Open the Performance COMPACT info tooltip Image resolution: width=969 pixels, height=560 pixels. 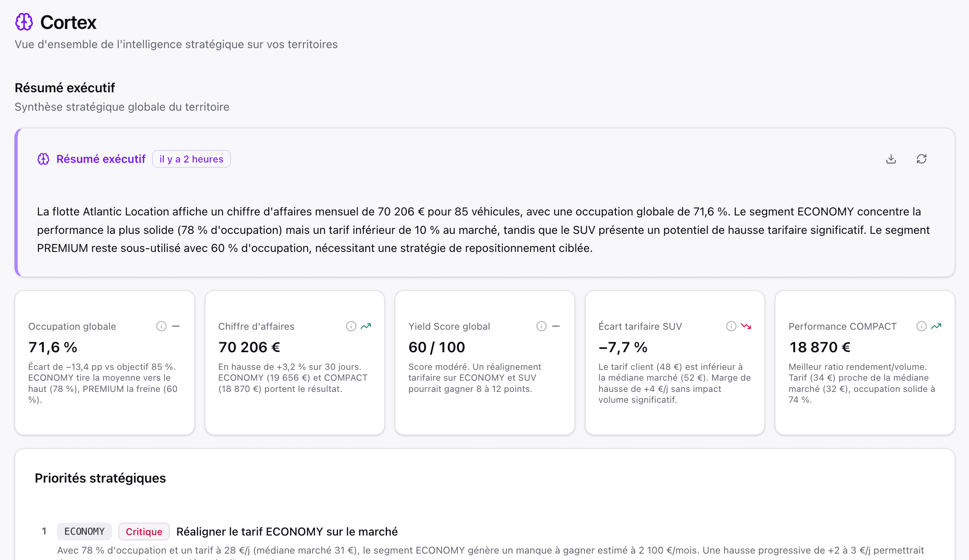pos(921,326)
